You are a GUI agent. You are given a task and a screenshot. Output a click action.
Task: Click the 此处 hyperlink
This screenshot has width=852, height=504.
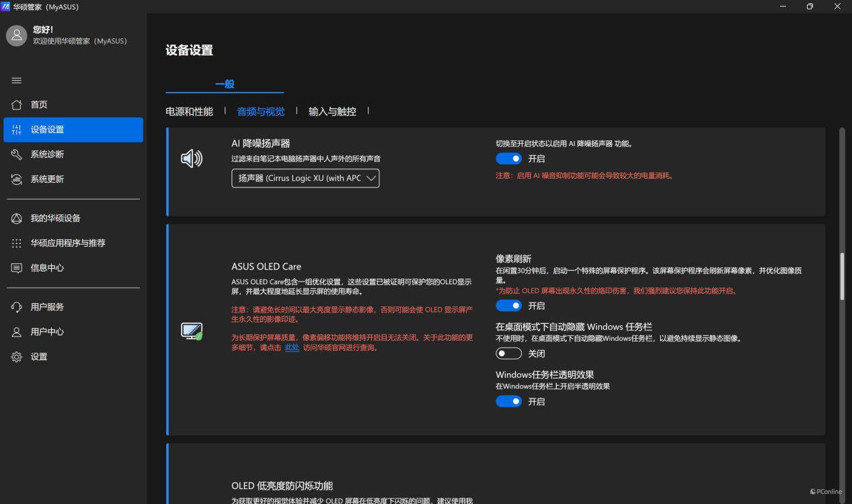pos(292,347)
